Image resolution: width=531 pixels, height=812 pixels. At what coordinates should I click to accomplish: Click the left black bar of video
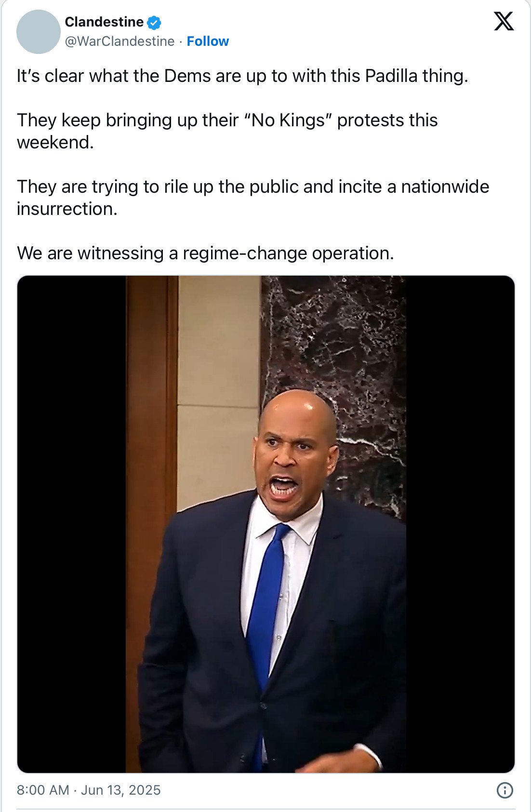[x=71, y=524]
